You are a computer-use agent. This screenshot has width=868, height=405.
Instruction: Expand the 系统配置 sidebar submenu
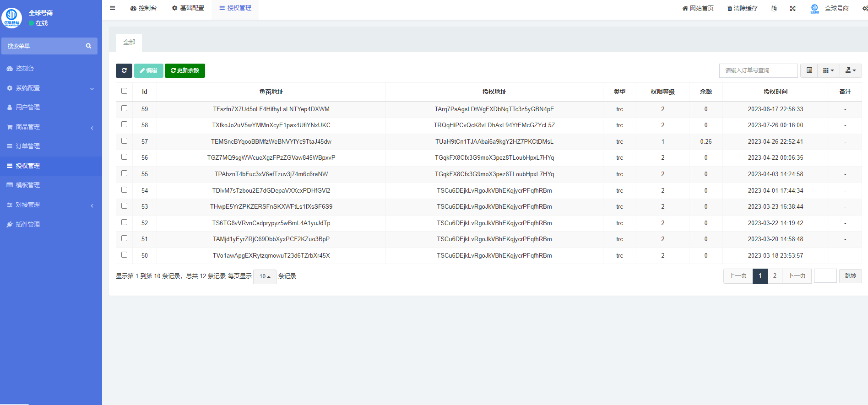pyautogui.click(x=51, y=88)
